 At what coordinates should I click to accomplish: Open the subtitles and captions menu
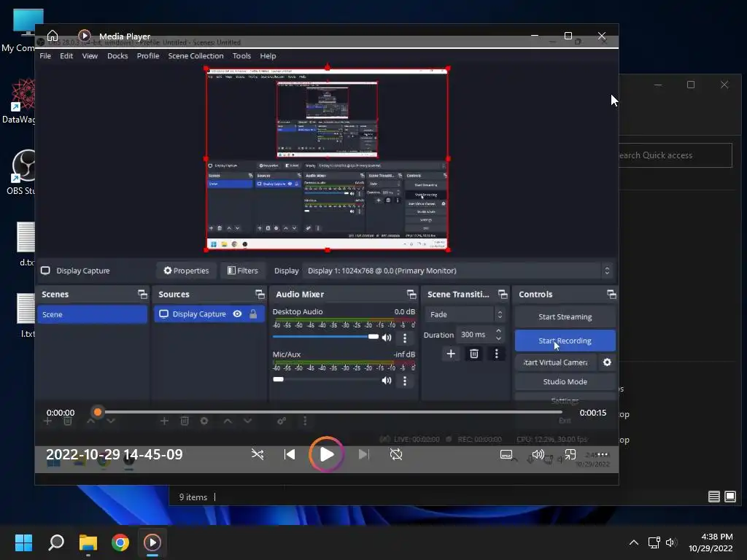(x=506, y=454)
